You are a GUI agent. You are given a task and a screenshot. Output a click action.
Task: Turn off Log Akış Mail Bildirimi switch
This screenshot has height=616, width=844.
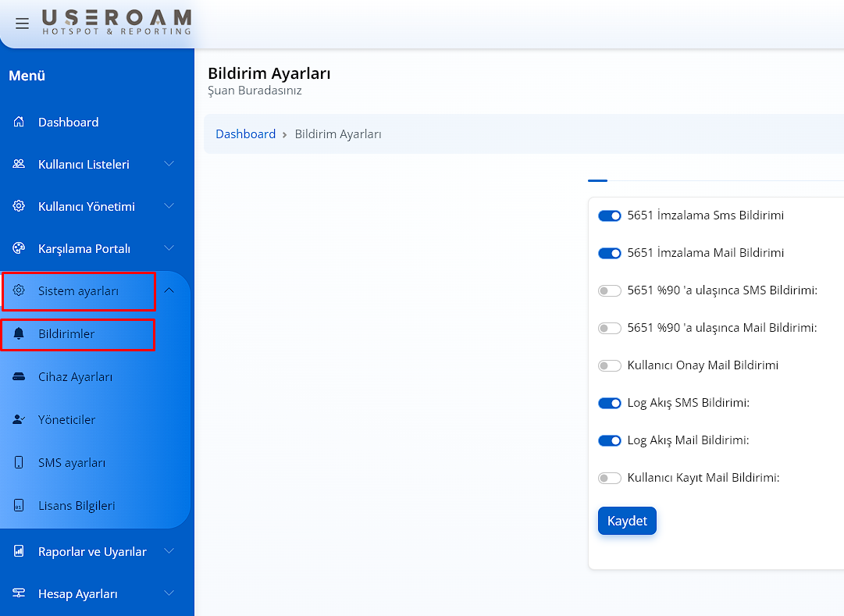[x=609, y=440]
